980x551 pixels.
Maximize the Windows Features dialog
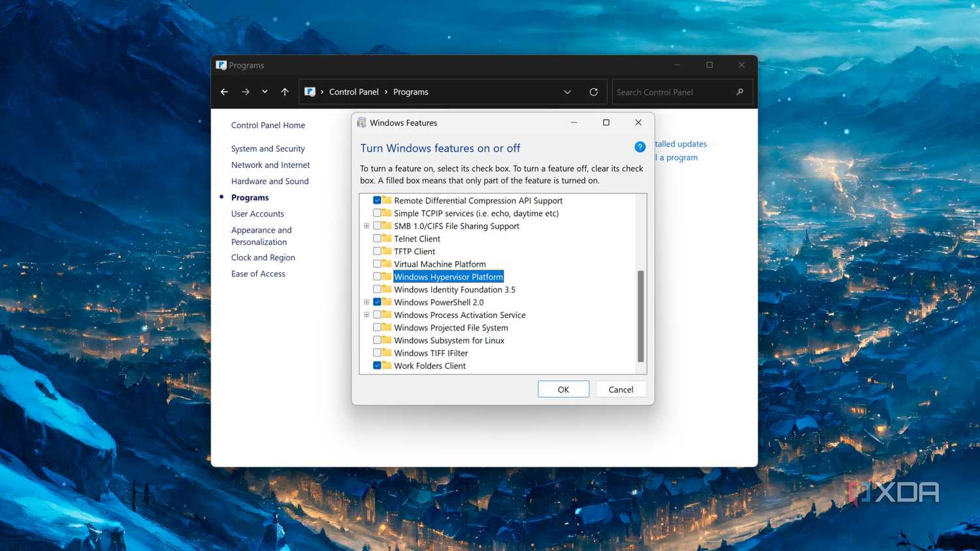606,122
